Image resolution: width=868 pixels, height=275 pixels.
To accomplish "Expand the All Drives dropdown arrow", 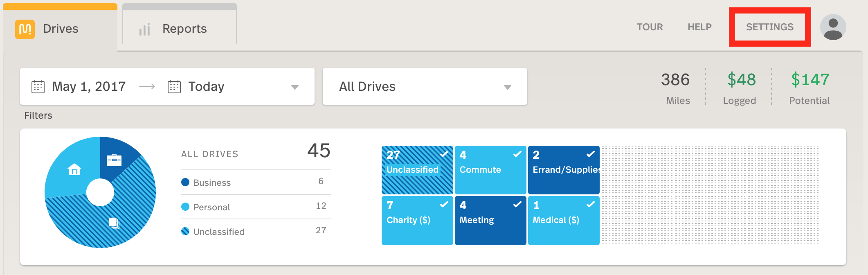I will (x=508, y=87).
